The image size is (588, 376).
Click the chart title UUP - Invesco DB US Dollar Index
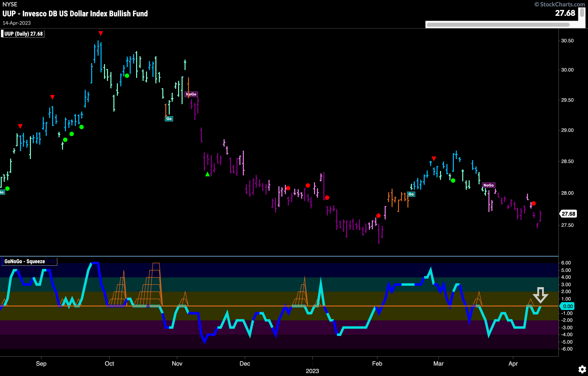(x=75, y=13)
